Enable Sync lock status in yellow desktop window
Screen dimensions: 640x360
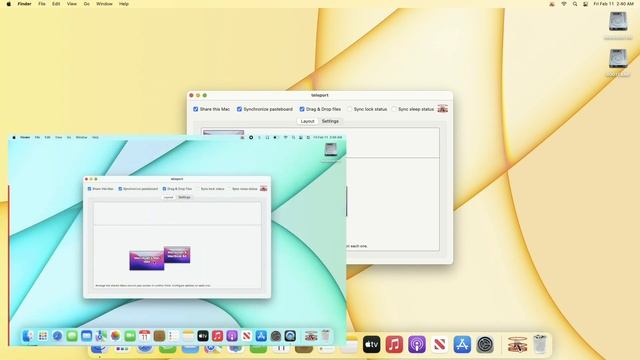350,109
